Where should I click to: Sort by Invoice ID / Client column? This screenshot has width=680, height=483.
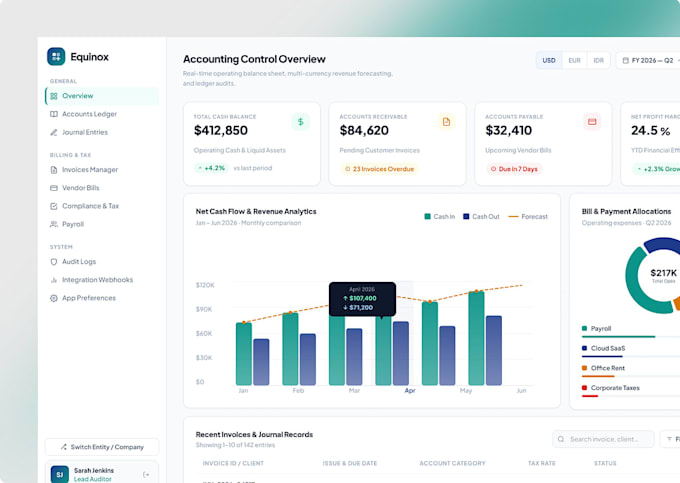[x=233, y=463]
